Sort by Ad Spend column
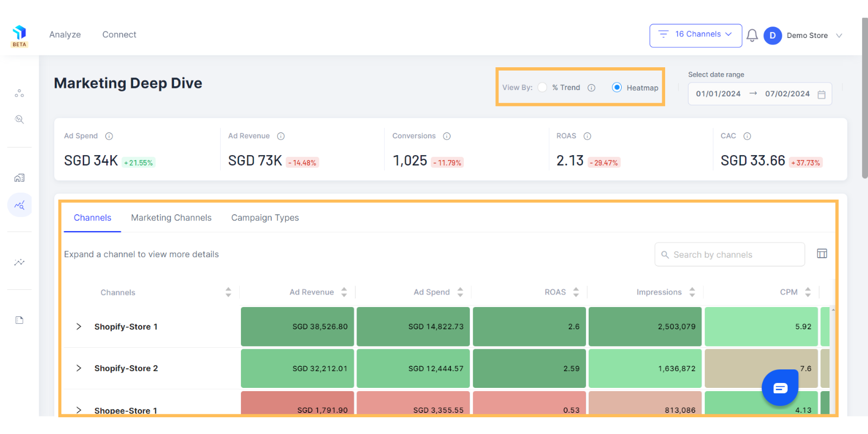The image size is (868, 434). pos(460,292)
